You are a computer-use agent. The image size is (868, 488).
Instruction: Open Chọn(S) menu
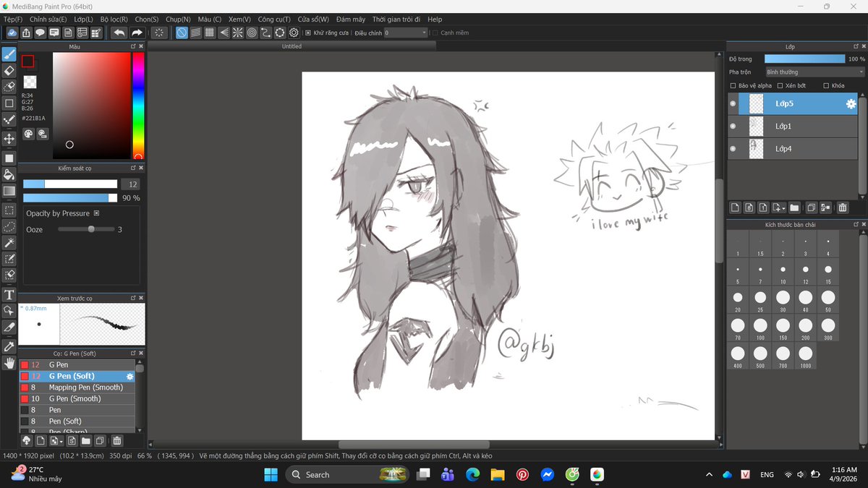tap(147, 20)
